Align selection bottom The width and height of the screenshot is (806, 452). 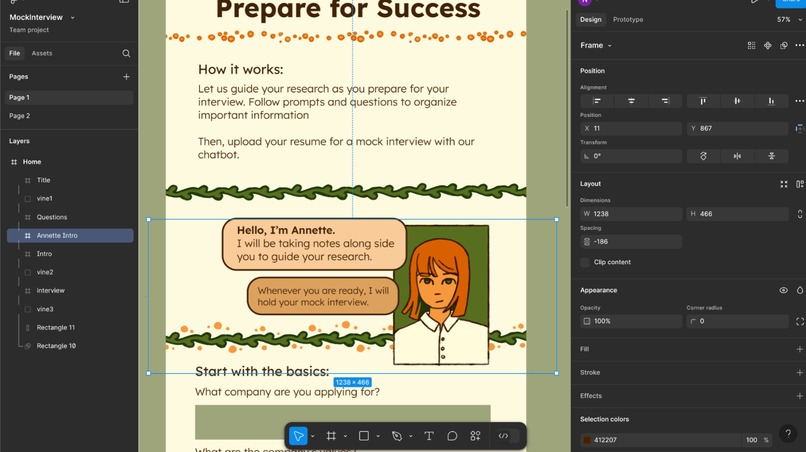[x=771, y=101]
